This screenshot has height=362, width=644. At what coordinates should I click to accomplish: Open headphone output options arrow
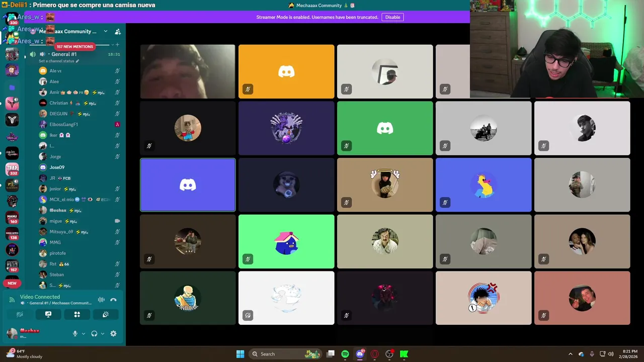point(103,333)
